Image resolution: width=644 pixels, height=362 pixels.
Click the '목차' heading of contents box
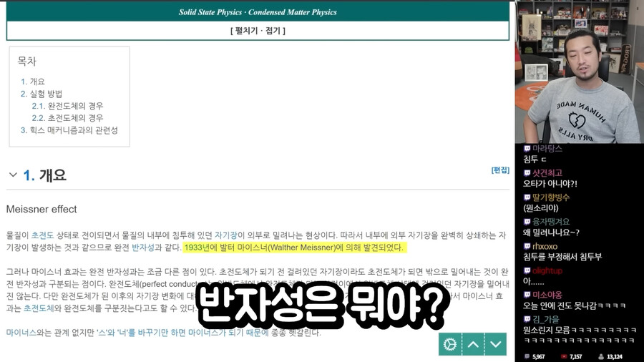[26, 62]
